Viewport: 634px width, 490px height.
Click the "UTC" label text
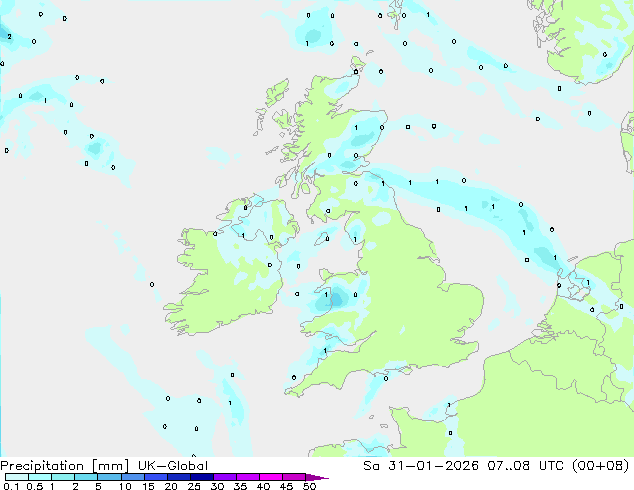pyautogui.click(x=552, y=466)
